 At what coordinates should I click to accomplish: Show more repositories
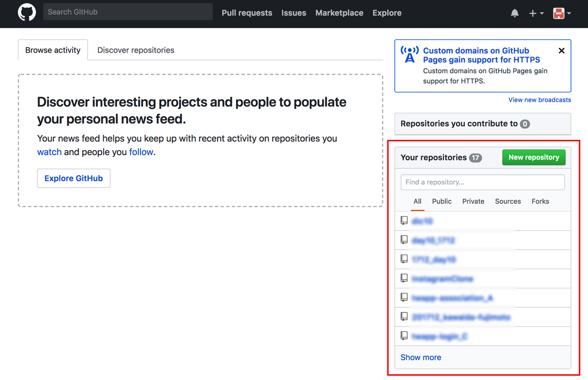pos(421,357)
